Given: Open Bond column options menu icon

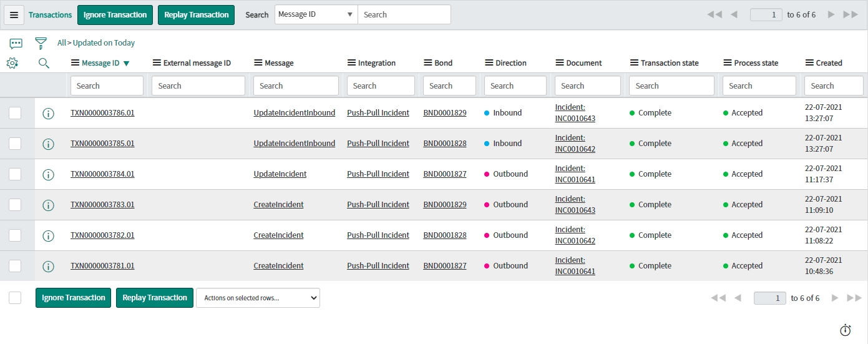Looking at the screenshot, I should tap(428, 63).
